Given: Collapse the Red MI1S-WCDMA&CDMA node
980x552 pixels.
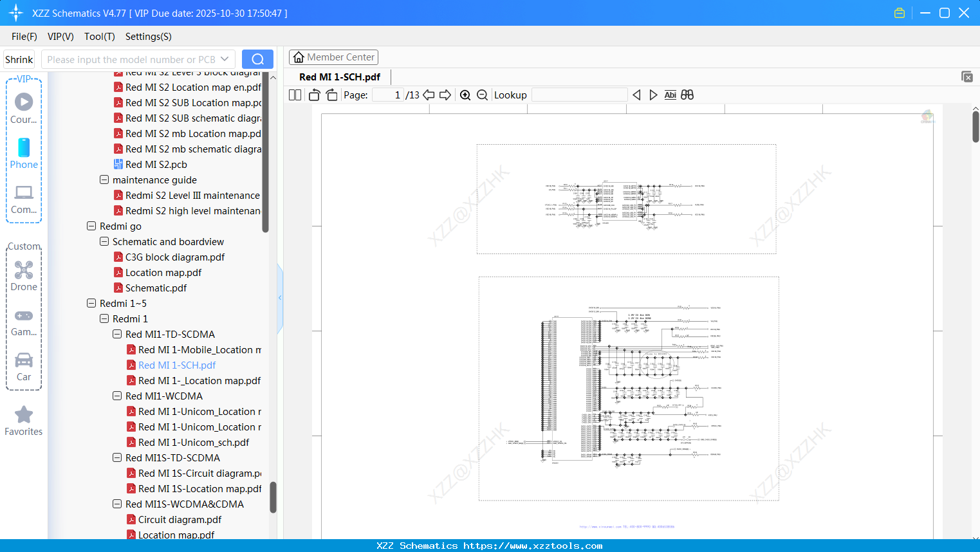Looking at the screenshot, I should click(117, 504).
